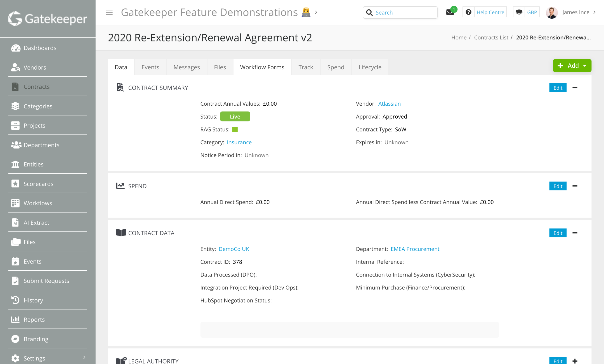Edit the Contract Data section
Viewport: 604px width, 364px height.
coord(558,233)
